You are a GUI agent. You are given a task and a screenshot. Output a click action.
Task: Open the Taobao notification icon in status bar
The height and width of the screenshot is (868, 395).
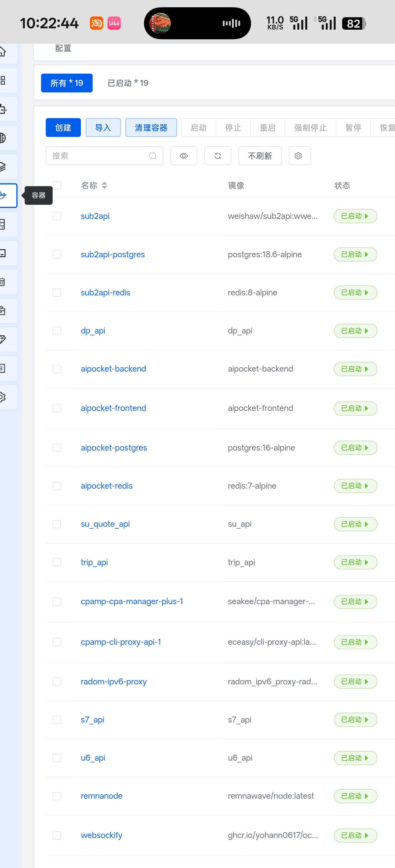tap(96, 23)
